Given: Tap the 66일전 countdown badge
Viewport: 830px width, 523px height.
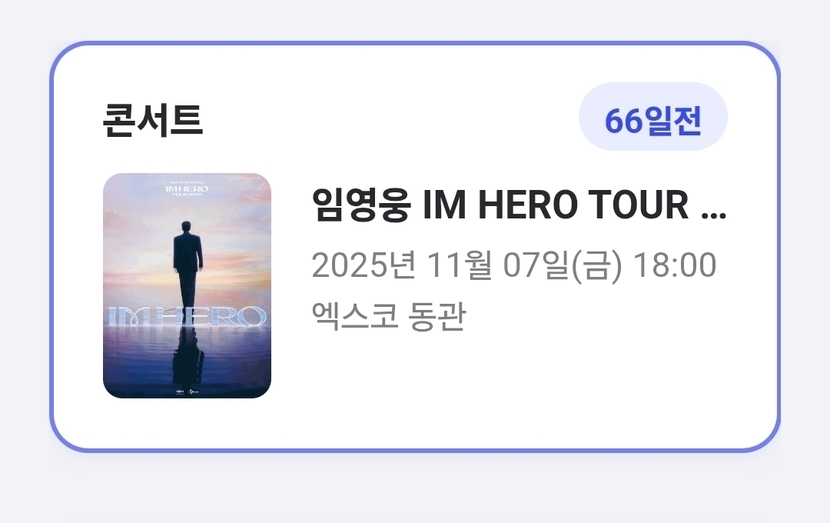Looking at the screenshot, I should pyautogui.click(x=653, y=117).
